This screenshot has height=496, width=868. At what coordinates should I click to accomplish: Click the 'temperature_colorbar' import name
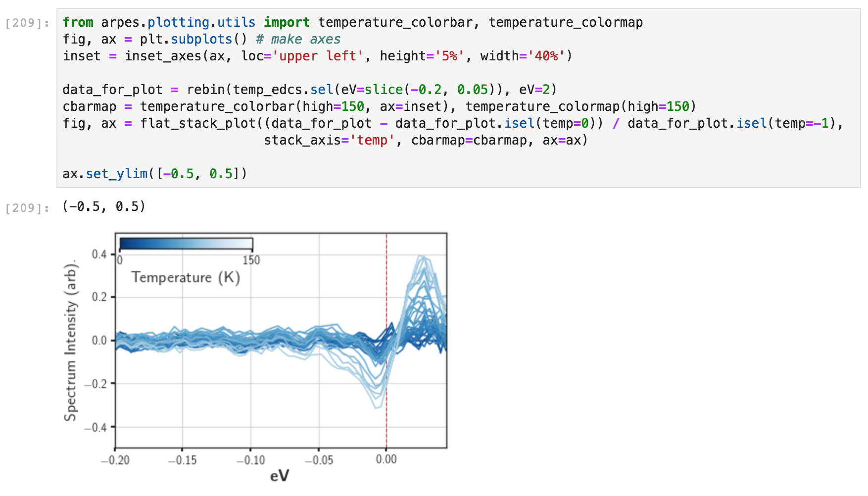click(395, 22)
